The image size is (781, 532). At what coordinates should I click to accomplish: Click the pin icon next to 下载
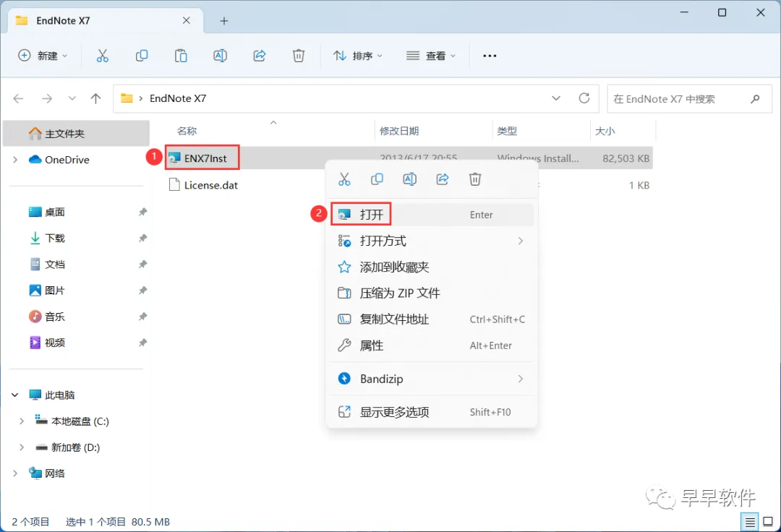pos(143,239)
